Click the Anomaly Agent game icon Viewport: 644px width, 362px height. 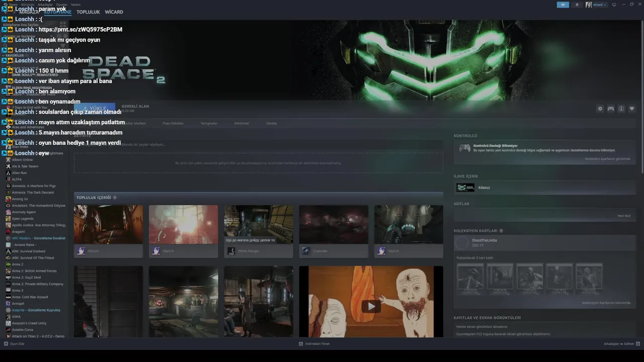(8, 212)
